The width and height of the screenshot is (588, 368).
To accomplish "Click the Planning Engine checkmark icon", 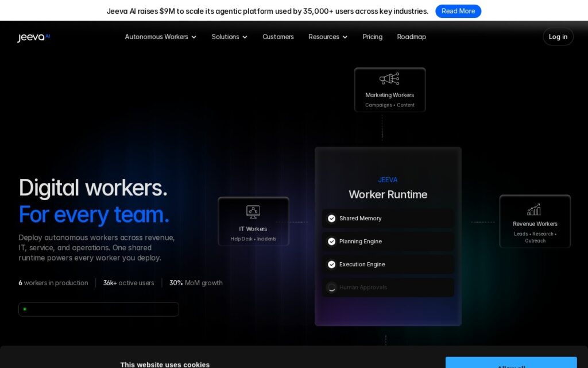I will coord(331,241).
